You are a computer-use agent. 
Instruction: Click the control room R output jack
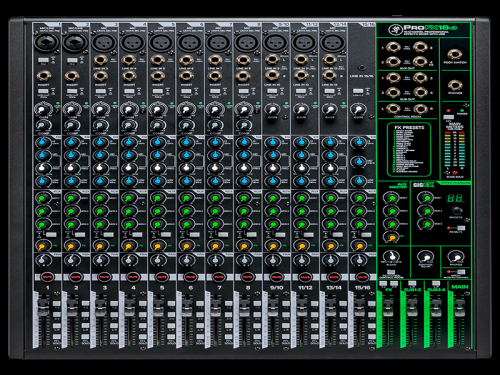[x=420, y=109]
